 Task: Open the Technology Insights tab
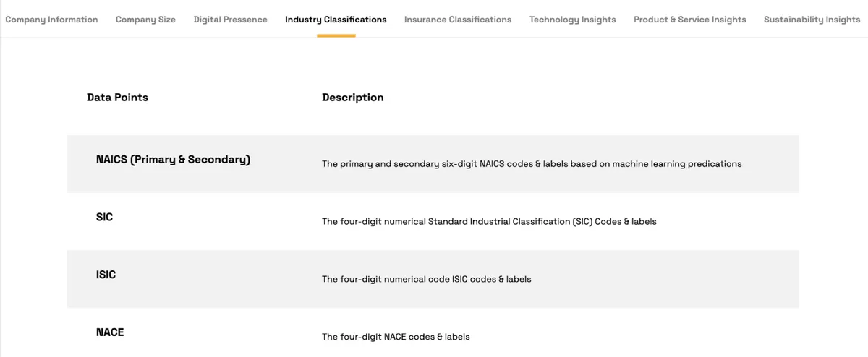(x=573, y=20)
